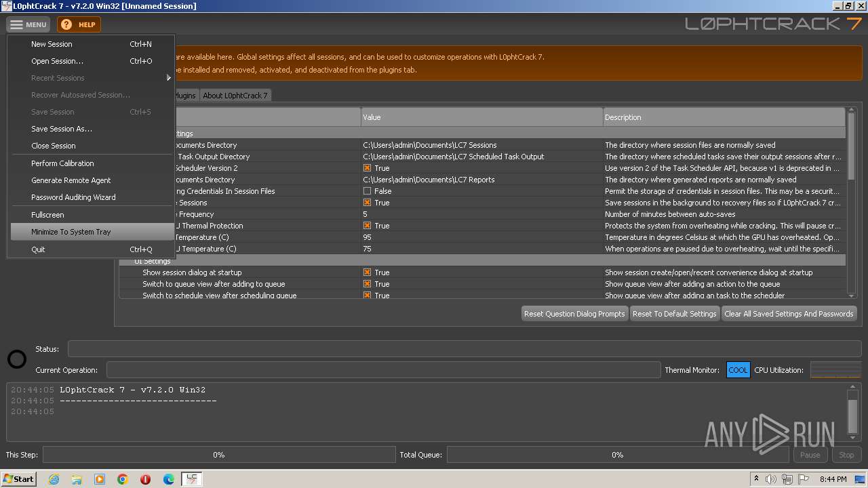Toggle the Autosave Sessions True checkbox
Viewport: 868px width, 488px height.
tap(367, 203)
